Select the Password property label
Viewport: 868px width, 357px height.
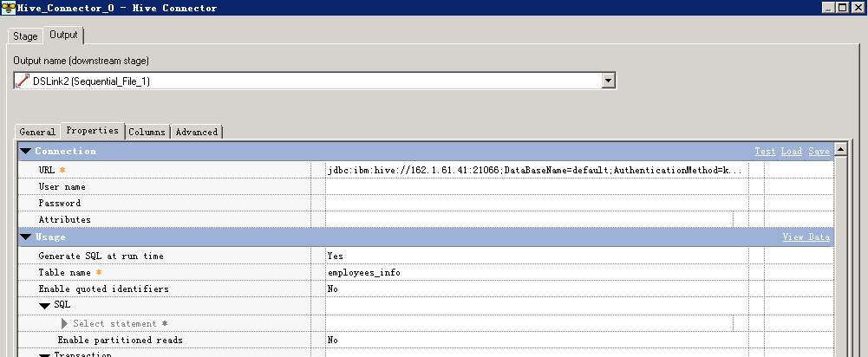[x=59, y=203]
